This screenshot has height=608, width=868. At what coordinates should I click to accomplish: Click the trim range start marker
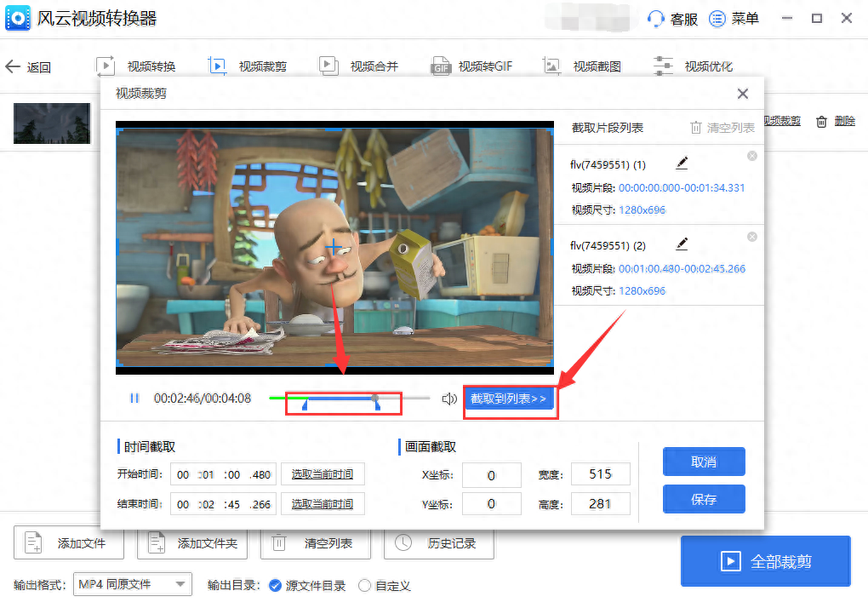(x=305, y=405)
